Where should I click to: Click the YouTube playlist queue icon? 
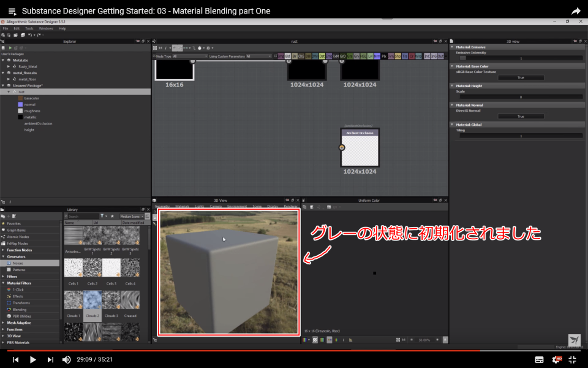[12, 11]
